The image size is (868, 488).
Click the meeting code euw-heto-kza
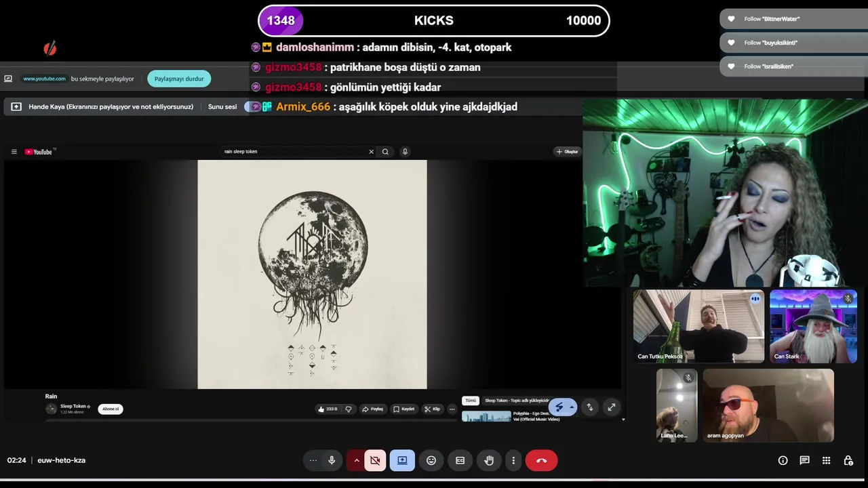61,460
